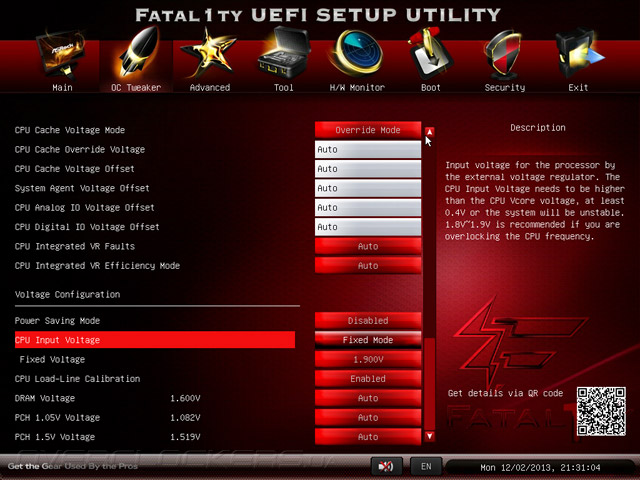640x480 pixels.
Task: Open the Tool toolbox icon
Action: (x=283, y=53)
